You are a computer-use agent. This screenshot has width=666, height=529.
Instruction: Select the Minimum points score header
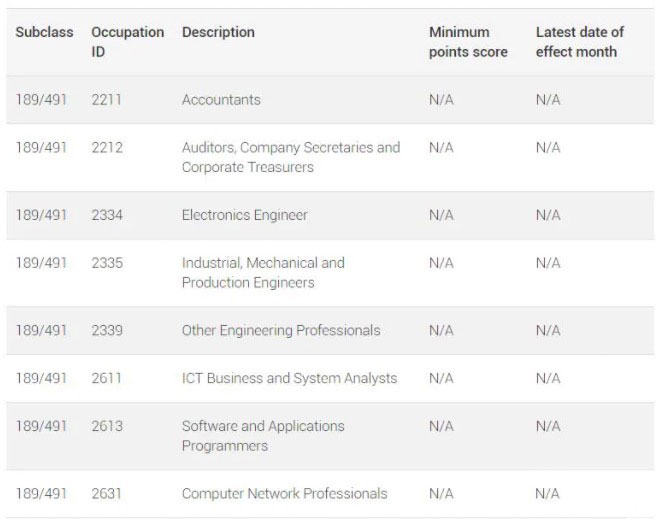(468, 42)
